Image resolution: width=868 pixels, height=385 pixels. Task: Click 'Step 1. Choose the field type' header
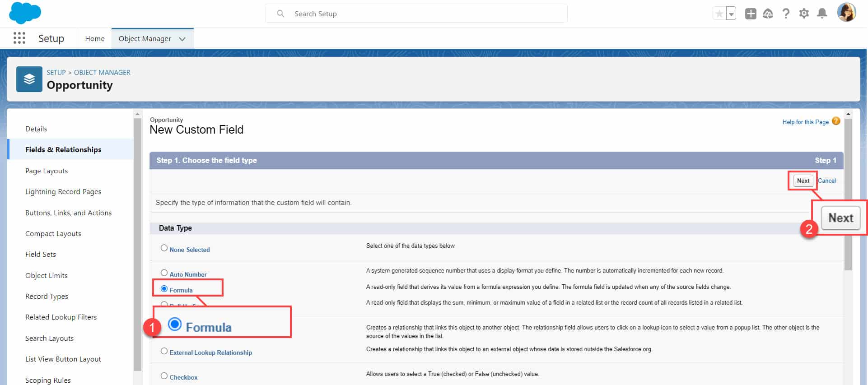(x=206, y=160)
